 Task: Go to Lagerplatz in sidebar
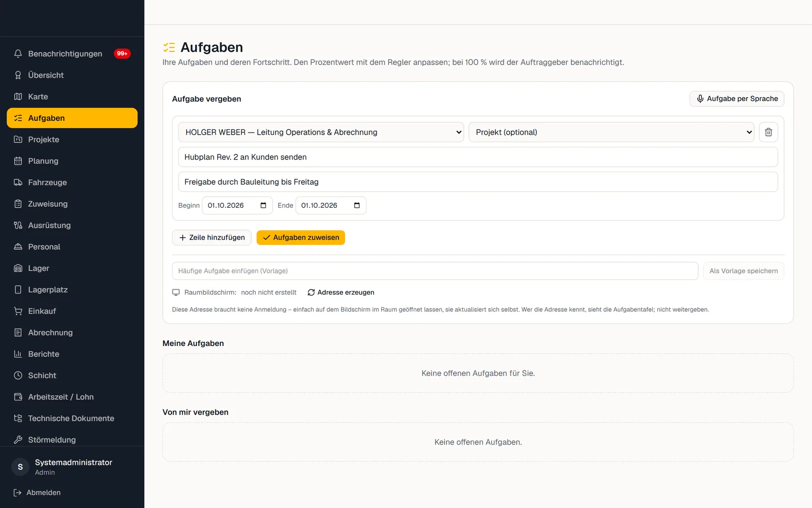(72, 290)
